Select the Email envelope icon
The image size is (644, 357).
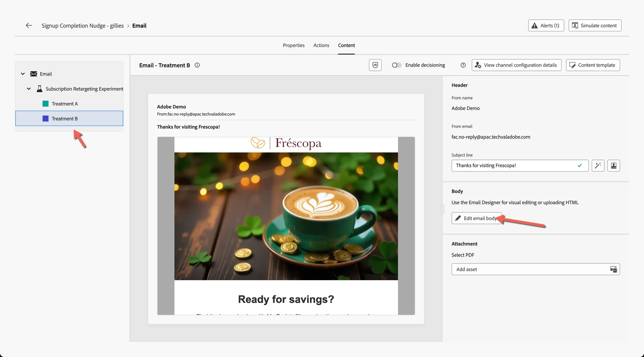click(x=34, y=74)
